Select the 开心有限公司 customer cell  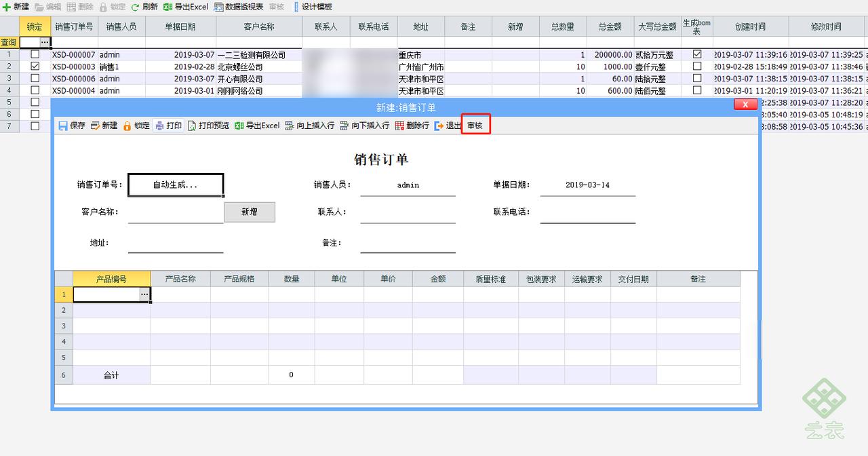(x=259, y=79)
